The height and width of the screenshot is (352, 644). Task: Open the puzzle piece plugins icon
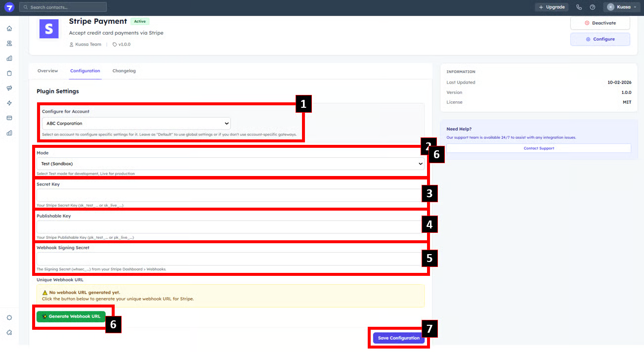(9, 332)
